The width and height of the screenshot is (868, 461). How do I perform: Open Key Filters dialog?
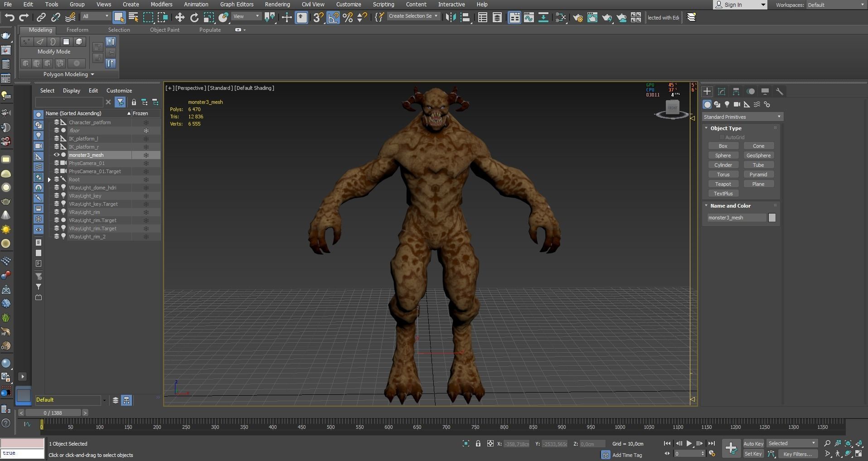click(797, 454)
